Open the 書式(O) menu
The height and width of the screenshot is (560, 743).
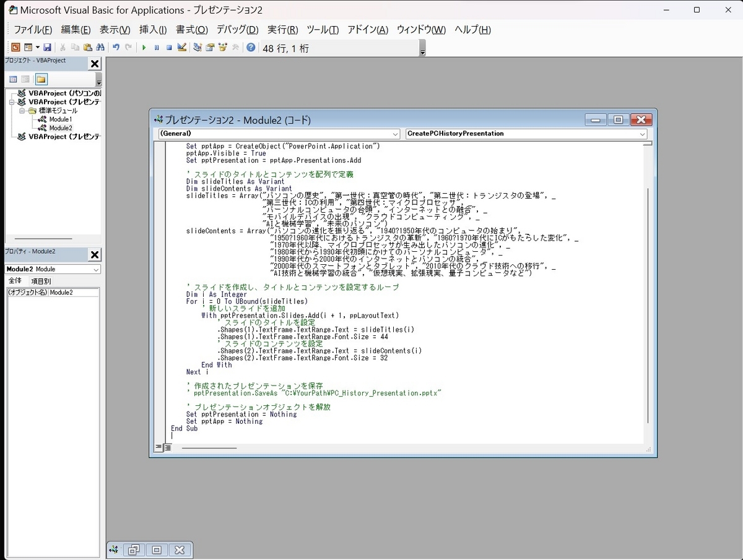pyautogui.click(x=191, y=30)
